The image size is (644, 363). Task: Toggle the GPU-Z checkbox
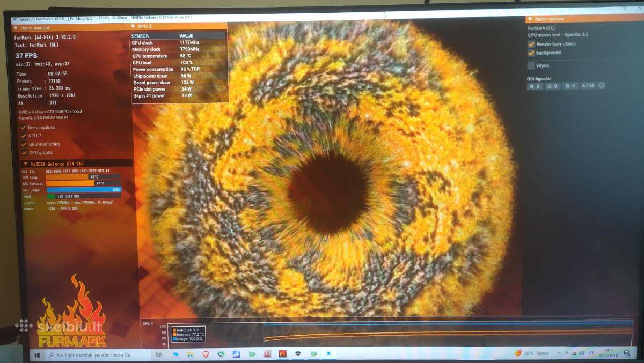click(x=23, y=136)
